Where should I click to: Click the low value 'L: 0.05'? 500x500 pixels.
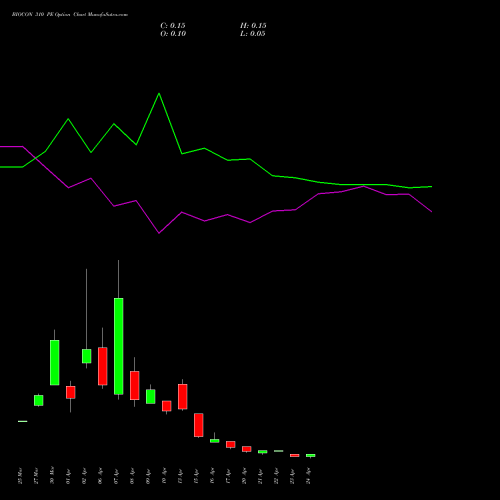pyautogui.click(x=253, y=34)
